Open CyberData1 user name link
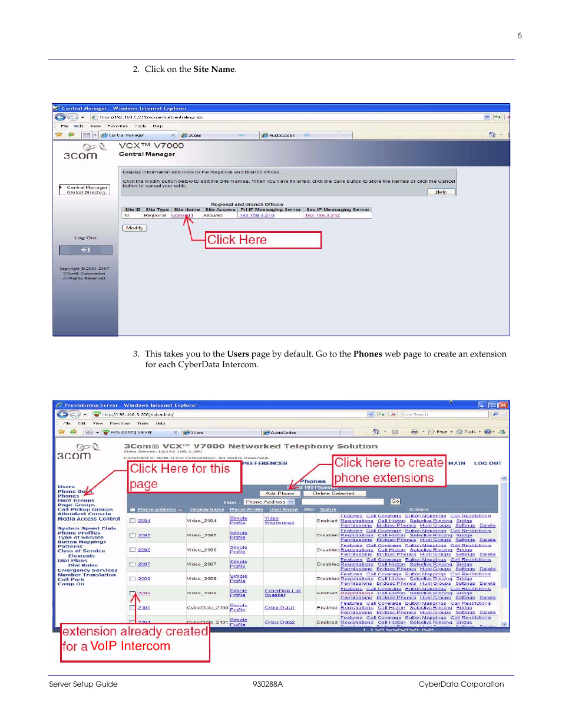 coord(279,608)
